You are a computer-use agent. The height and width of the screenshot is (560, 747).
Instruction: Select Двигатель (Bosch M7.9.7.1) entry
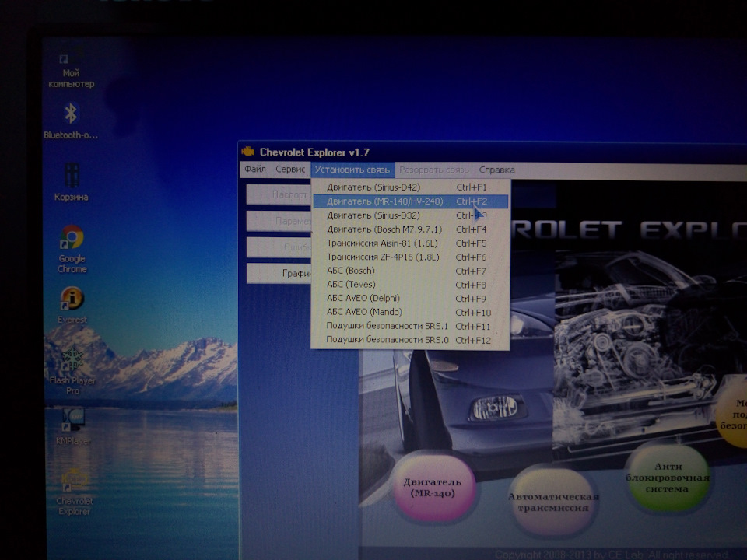(x=410, y=229)
